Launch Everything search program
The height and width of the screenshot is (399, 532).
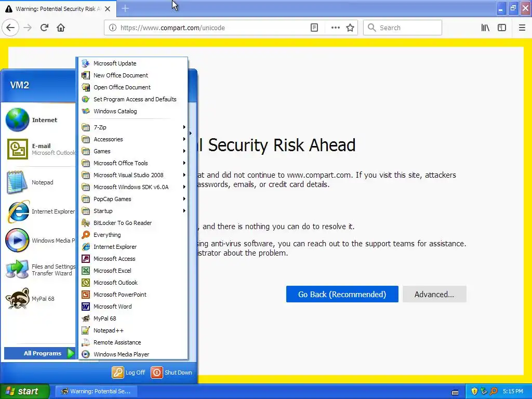(134, 235)
